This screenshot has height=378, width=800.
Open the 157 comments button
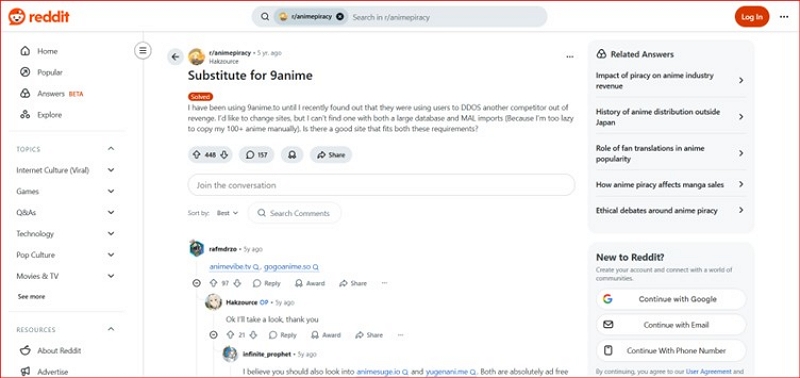point(257,155)
